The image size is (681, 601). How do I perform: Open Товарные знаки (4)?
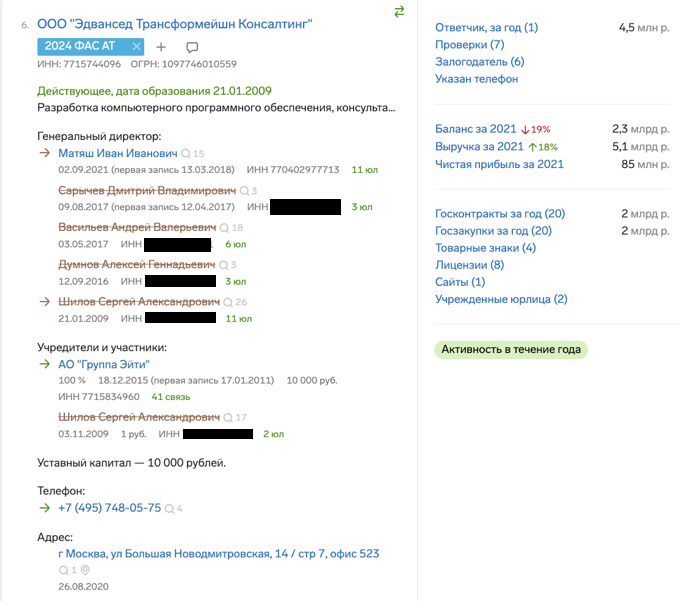click(486, 248)
